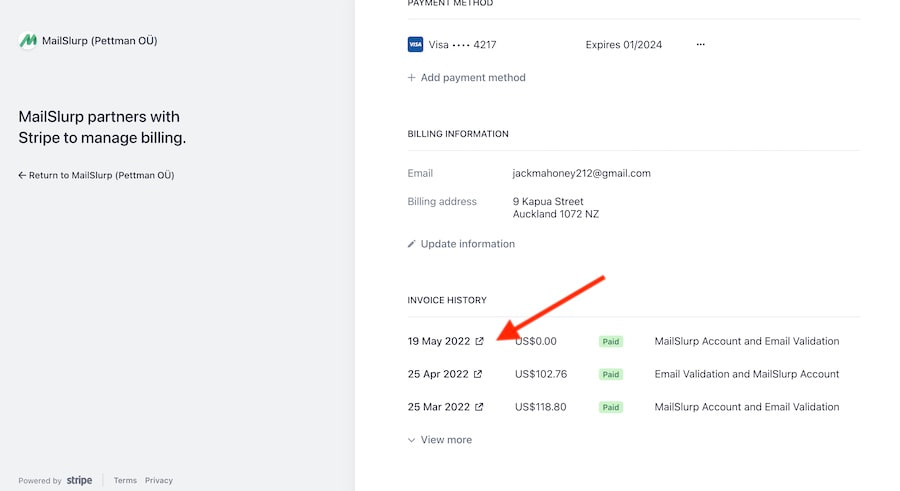This screenshot has width=900, height=491.
Task: Click the Visa card icon
Action: (x=415, y=44)
